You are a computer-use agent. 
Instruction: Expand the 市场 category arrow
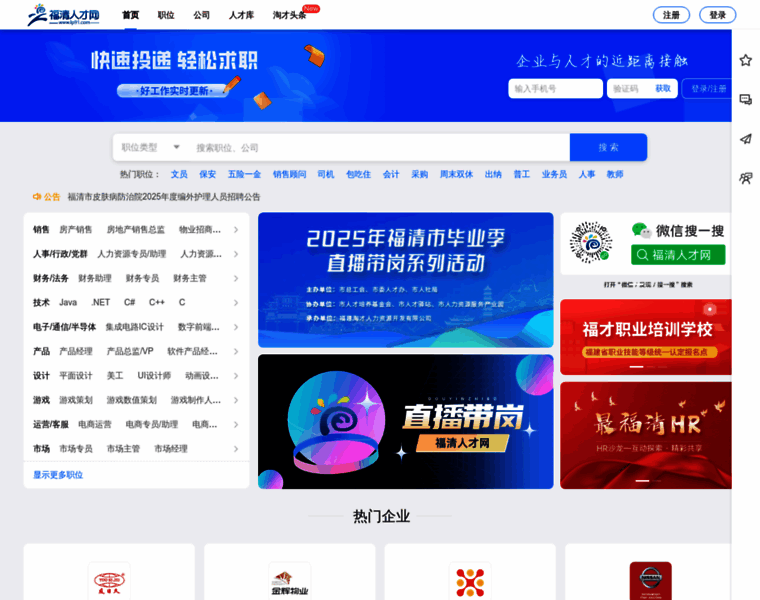pos(236,449)
